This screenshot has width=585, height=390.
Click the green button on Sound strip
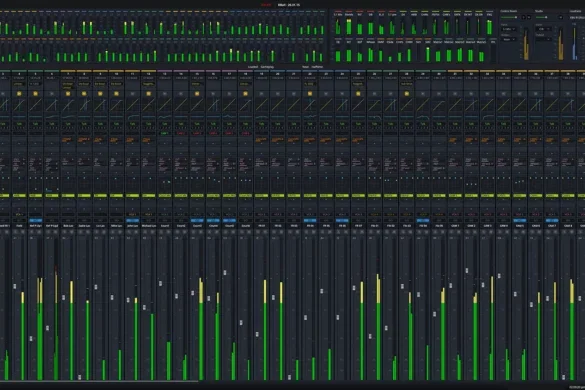(165, 124)
